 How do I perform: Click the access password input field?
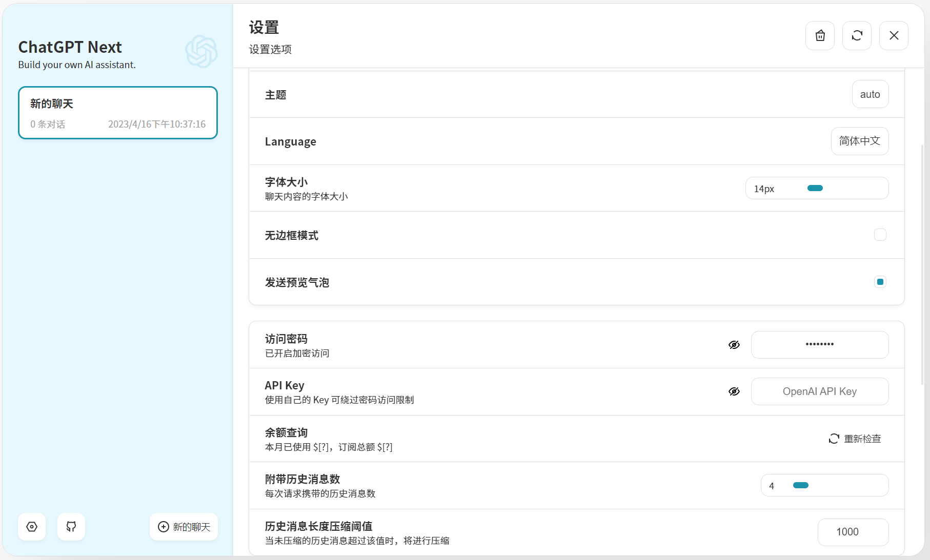click(x=820, y=345)
